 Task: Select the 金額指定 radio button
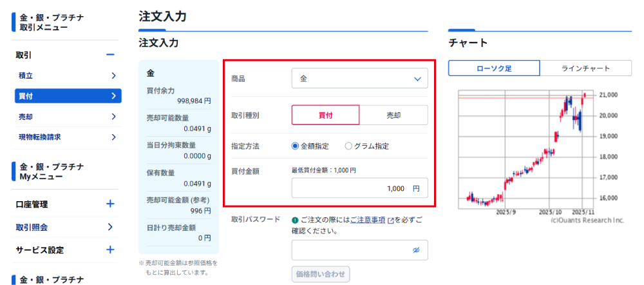click(x=296, y=146)
